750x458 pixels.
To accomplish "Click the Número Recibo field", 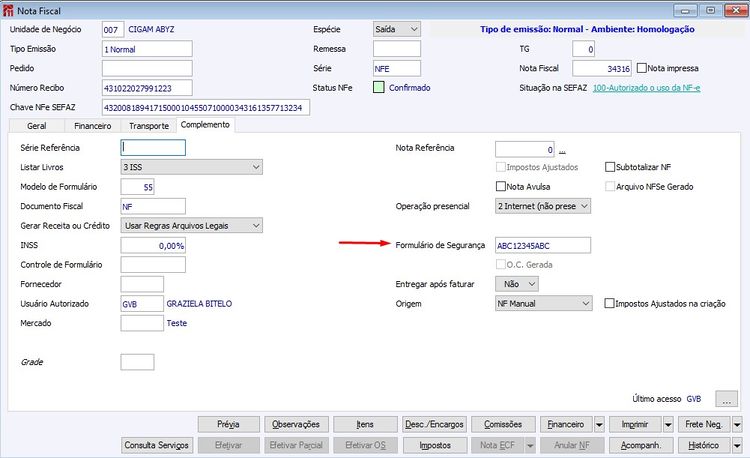I will [x=147, y=88].
